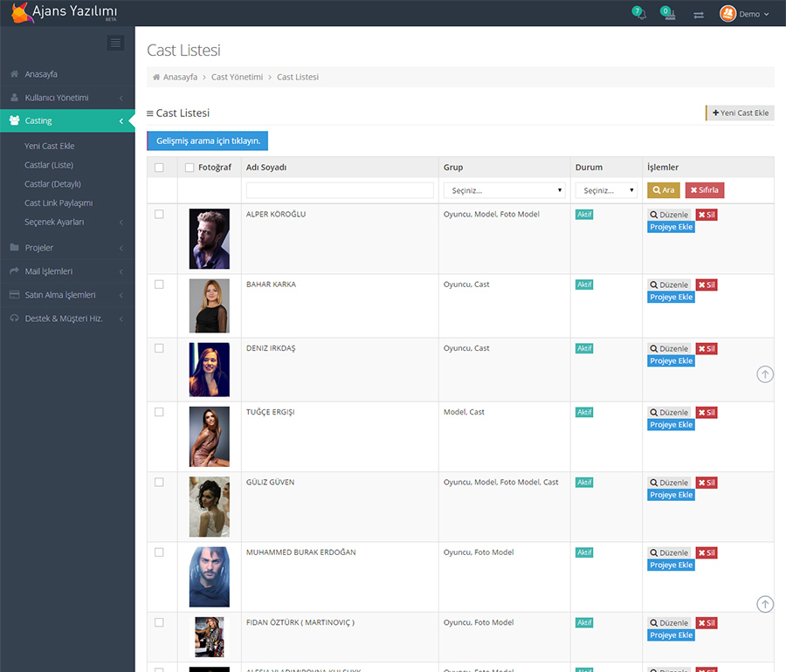Open the users notification icon
Screen dimensions: 786x672
point(668,13)
